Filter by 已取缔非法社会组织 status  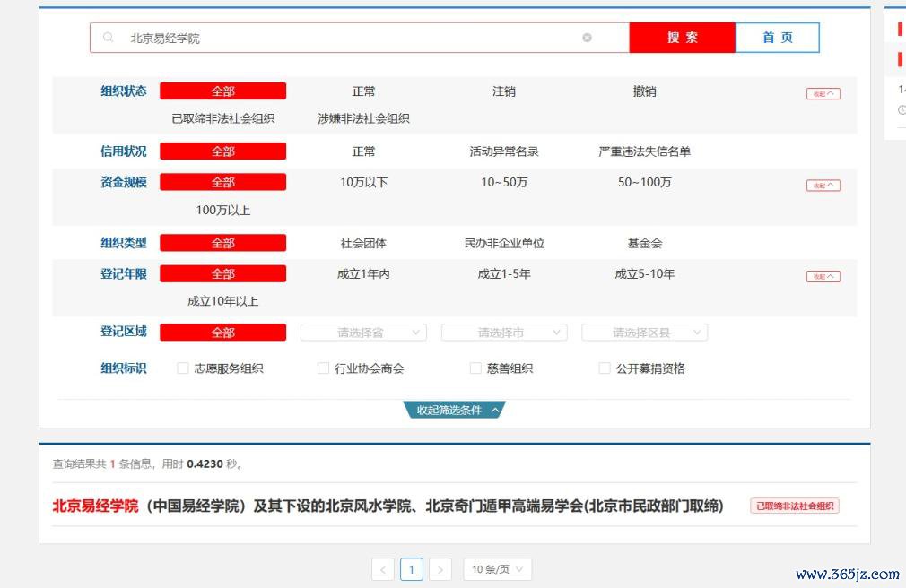click(223, 118)
